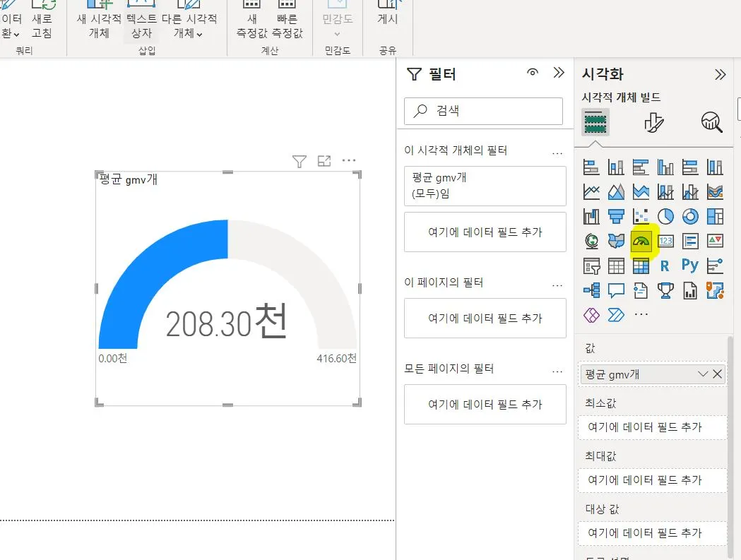Select the ribbon chart visual
The image size is (741, 560).
[x=715, y=192]
